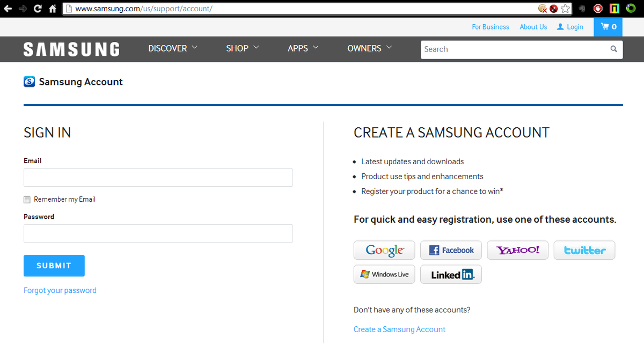Click the search magnifier icon

pos(613,49)
